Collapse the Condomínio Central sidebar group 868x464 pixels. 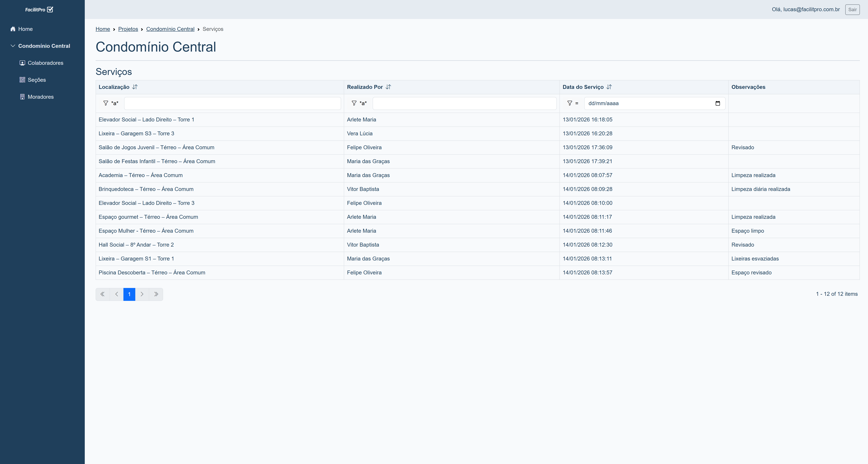pyautogui.click(x=13, y=46)
